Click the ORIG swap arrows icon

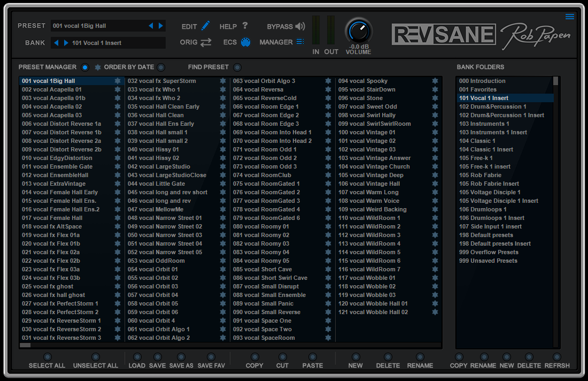206,42
